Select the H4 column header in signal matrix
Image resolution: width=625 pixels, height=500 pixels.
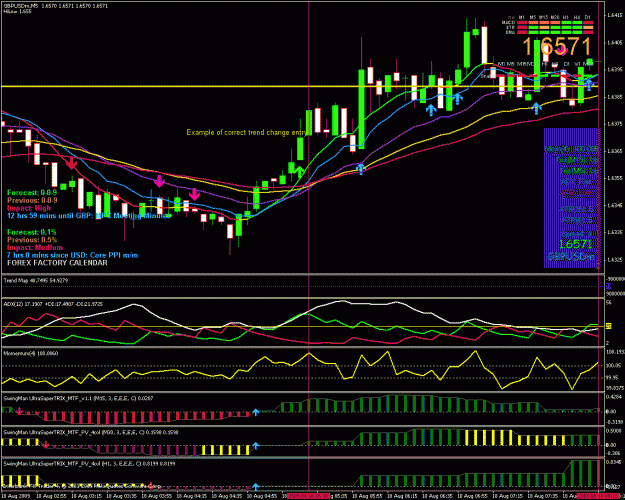(x=577, y=18)
